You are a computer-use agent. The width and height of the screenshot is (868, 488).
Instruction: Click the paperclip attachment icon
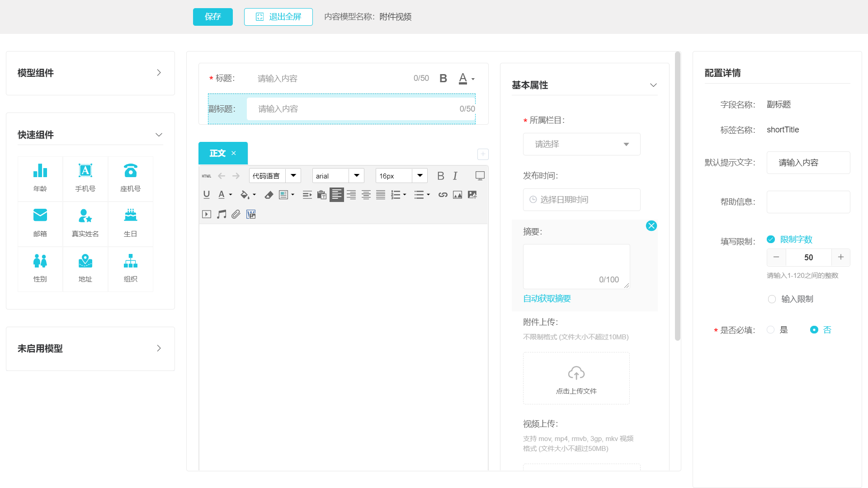pyautogui.click(x=236, y=214)
